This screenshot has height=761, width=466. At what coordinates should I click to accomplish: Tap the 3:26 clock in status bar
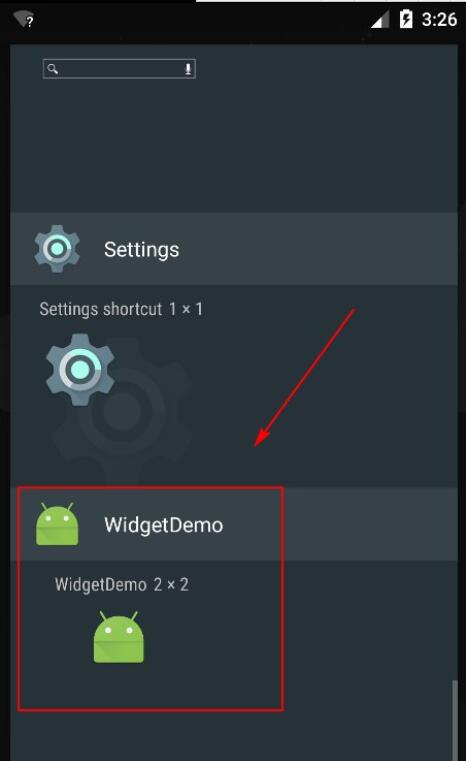point(439,20)
